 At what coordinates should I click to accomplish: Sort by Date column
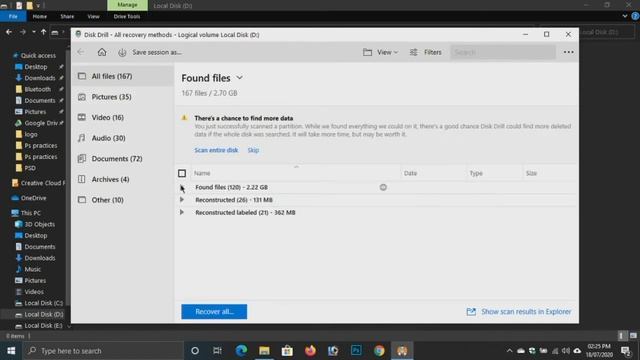(x=410, y=173)
